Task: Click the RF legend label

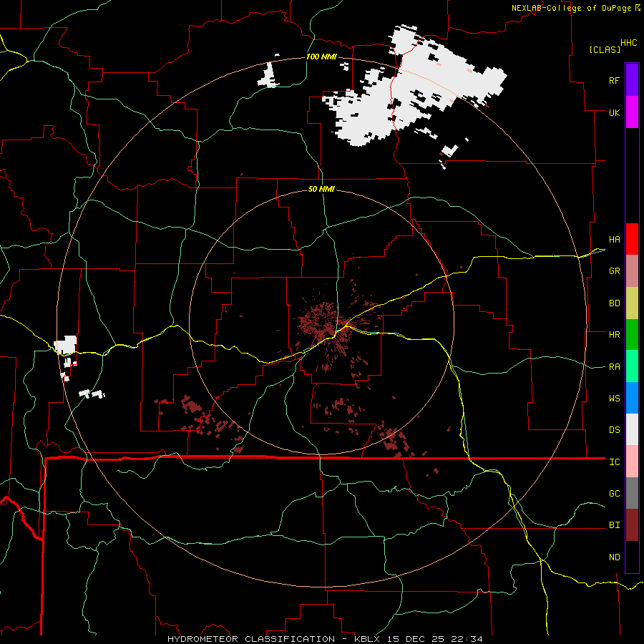Action: click(x=614, y=80)
